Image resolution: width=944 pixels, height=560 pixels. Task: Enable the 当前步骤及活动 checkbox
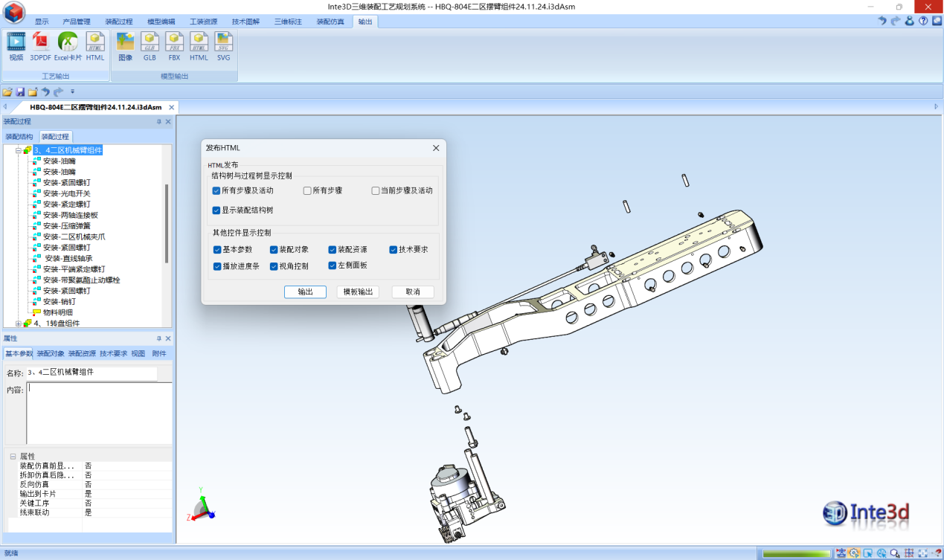point(376,190)
